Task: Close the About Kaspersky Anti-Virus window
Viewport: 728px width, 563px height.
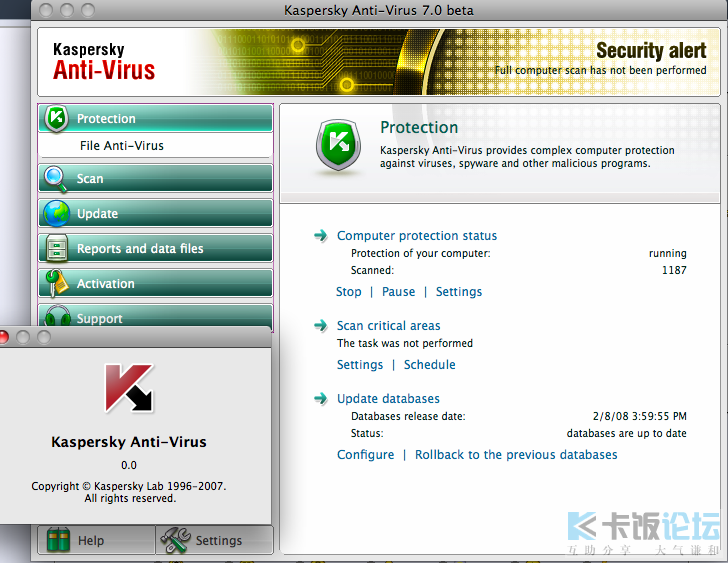Action: click(x=2, y=337)
